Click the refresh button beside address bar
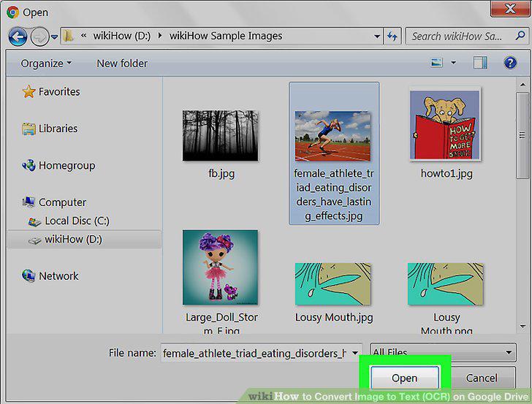 (392, 36)
